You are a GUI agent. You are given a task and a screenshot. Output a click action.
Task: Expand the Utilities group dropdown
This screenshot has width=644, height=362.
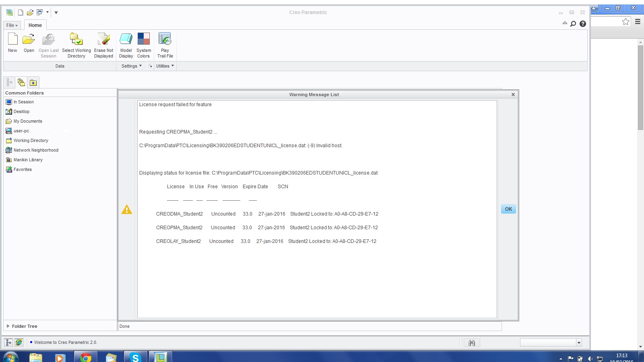165,66
